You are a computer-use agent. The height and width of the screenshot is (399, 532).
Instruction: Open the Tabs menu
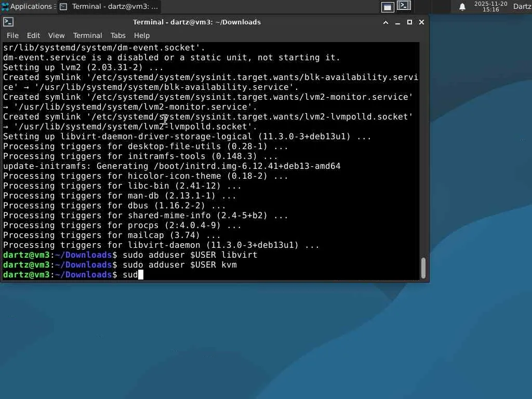click(x=118, y=35)
